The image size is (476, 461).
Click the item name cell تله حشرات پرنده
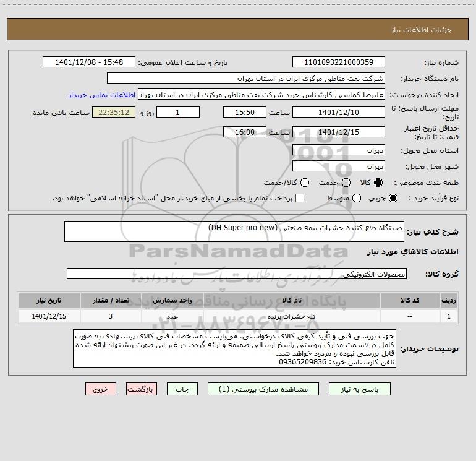coord(291,316)
